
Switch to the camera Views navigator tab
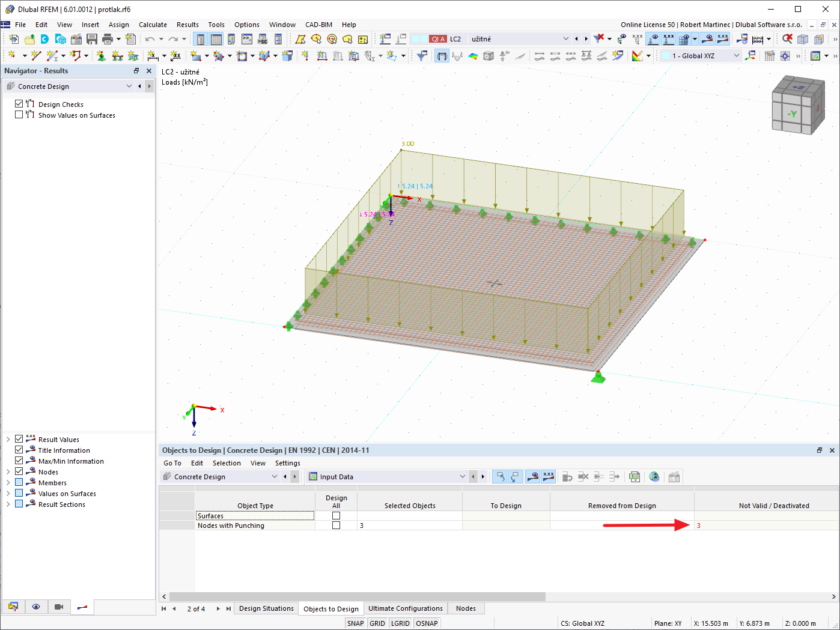pos(59,607)
